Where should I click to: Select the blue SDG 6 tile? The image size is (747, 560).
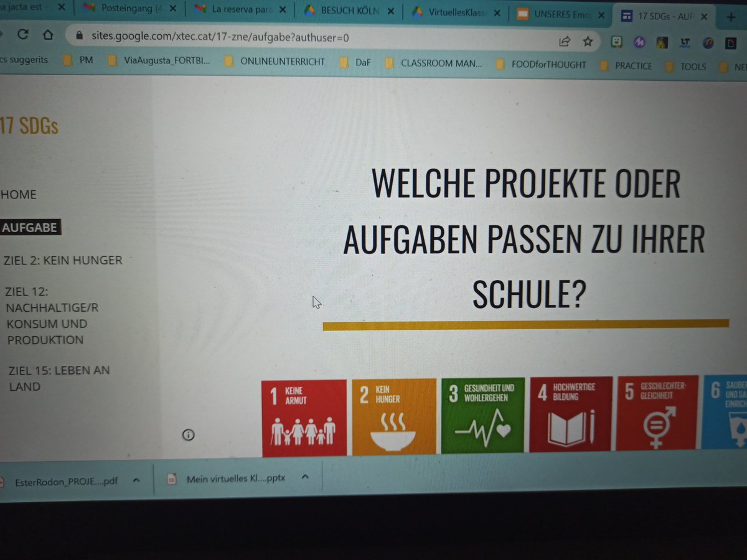[x=725, y=411]
